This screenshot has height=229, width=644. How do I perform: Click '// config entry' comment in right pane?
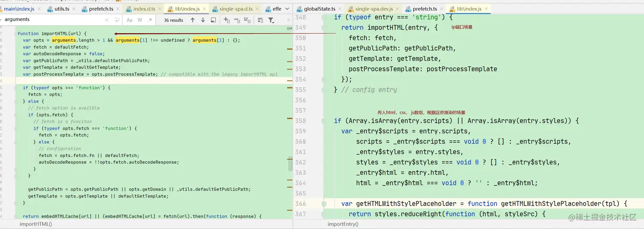pyautogui.click(x=369, y=90)
